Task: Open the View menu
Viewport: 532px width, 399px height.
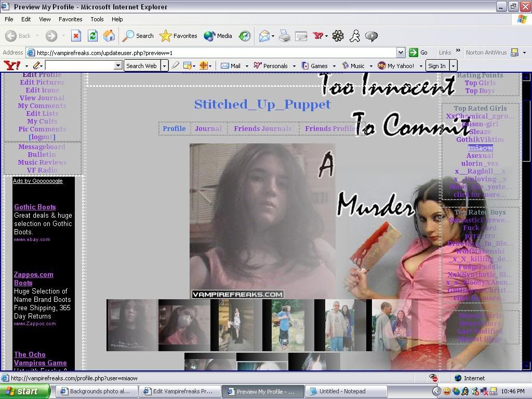Action: 45,19
